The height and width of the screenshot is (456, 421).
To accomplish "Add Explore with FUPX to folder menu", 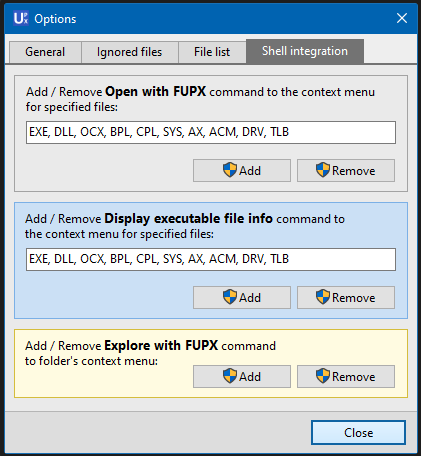I will click(x=242, y=376).
